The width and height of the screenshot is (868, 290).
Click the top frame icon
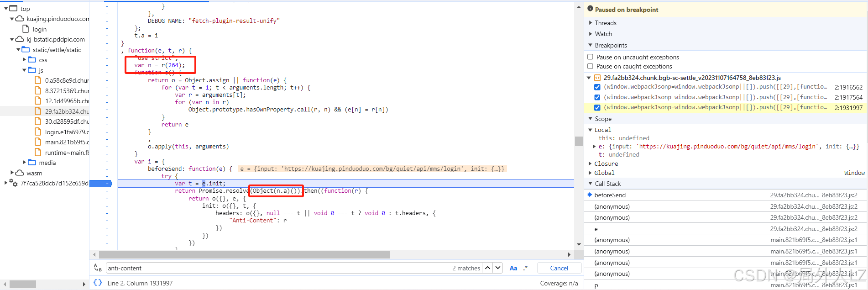coord(13,8)
